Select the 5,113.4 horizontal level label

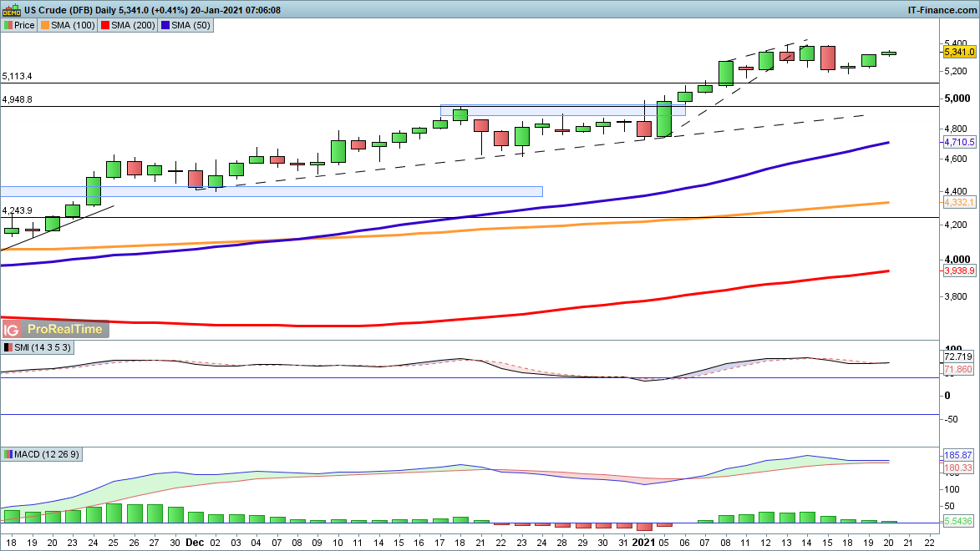coord(18,76)
